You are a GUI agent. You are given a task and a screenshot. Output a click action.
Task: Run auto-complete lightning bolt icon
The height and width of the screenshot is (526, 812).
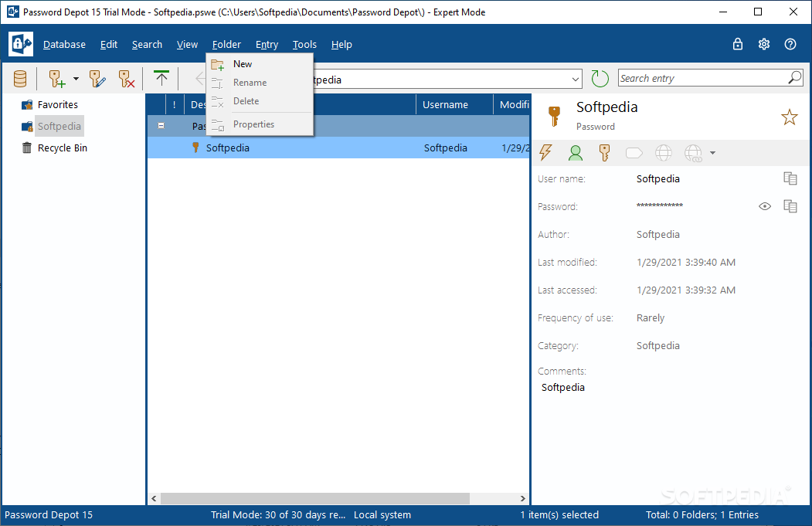point(545,152)
